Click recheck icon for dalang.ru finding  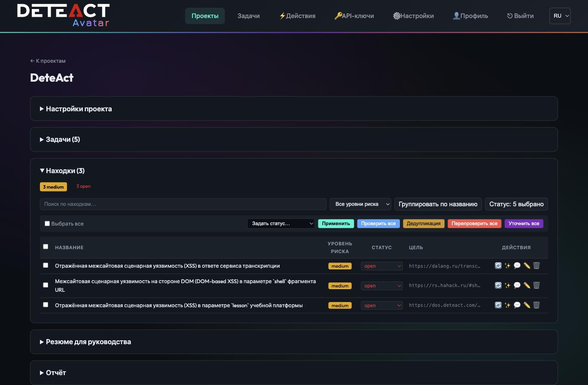tap(498, 266)
